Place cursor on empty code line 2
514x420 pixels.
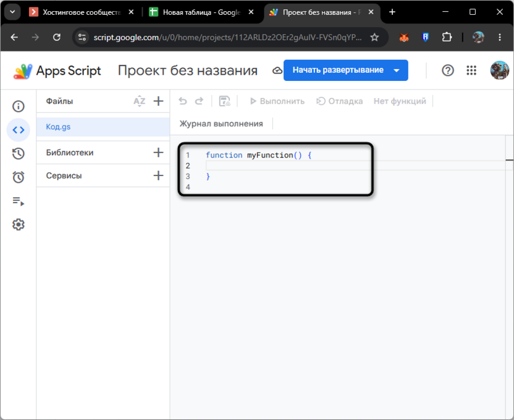click(356, 166)
